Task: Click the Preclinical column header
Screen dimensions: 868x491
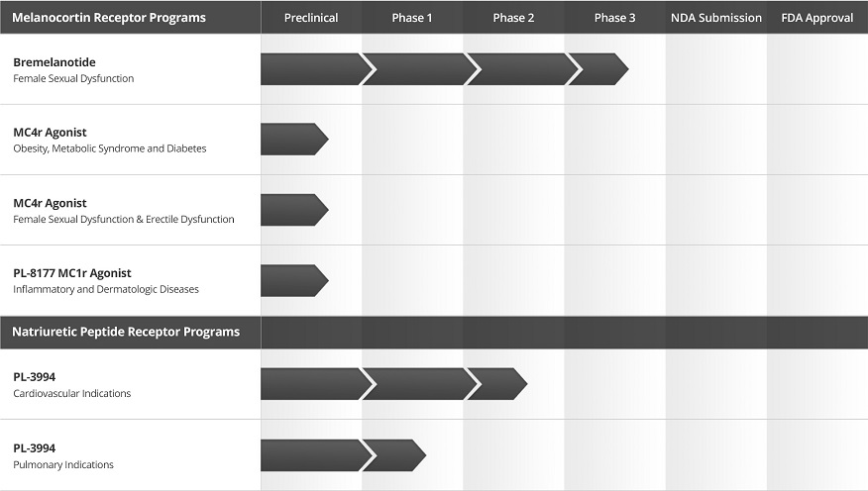Action: [x=311, y=18]
